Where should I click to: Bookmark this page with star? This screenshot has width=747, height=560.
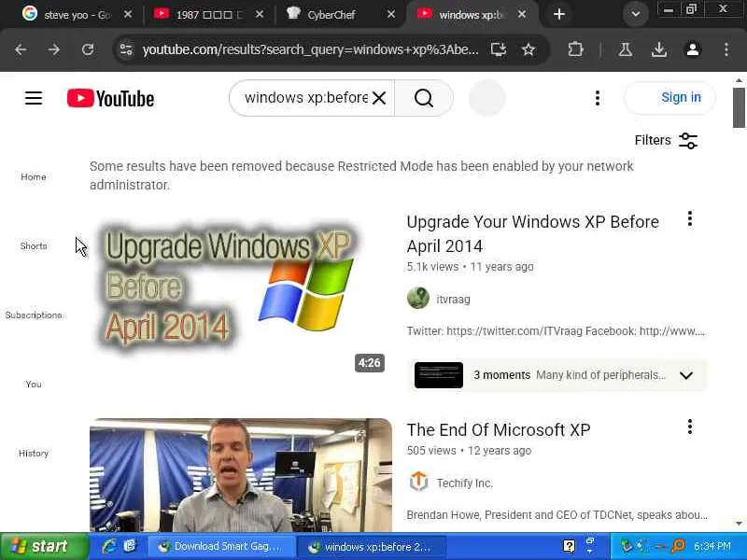(529, 49)
